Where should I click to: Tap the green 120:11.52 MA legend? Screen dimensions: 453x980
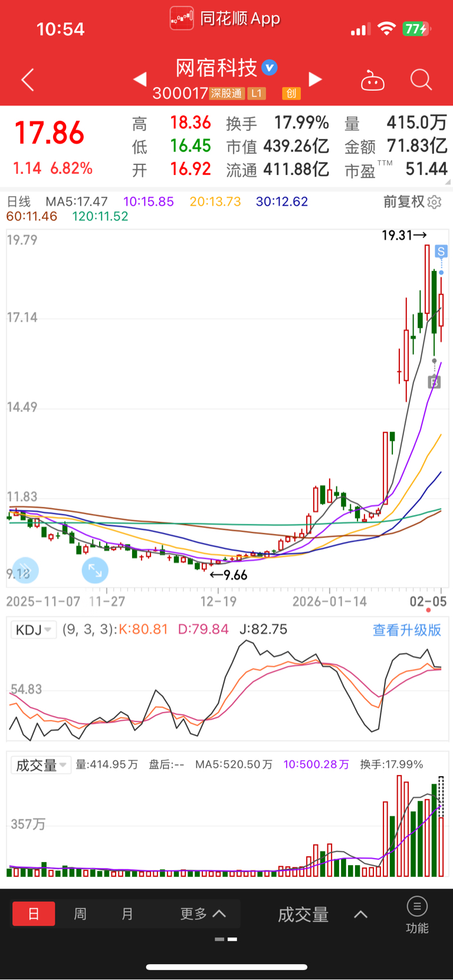(100, 216)
